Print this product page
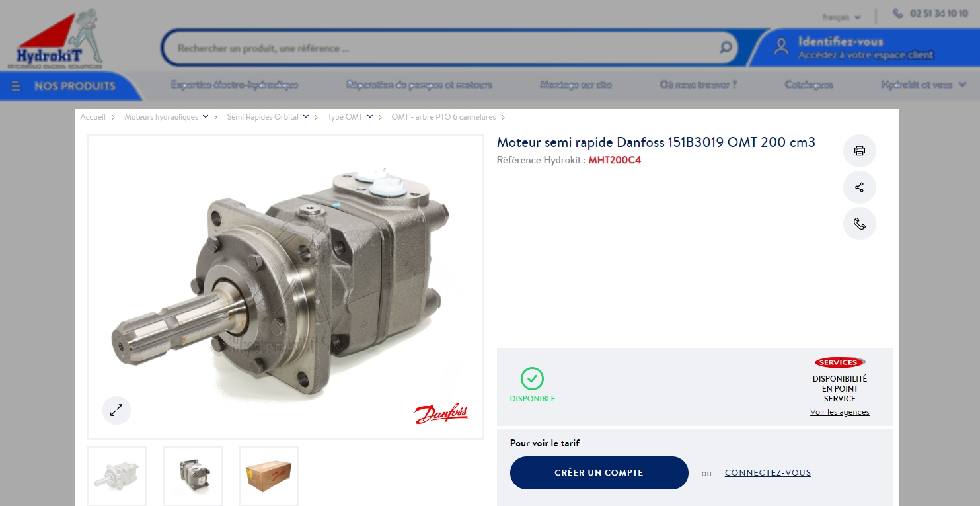Screen dimensions: 980x506 860,151
